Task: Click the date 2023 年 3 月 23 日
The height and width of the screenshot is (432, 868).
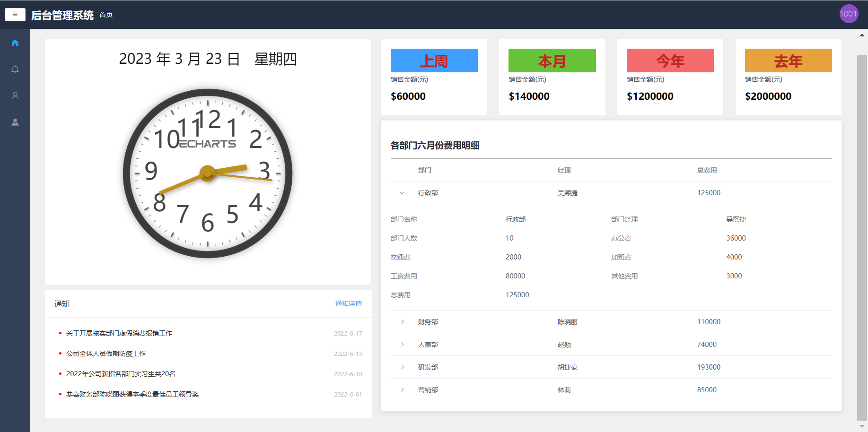Action: [179, 59]
